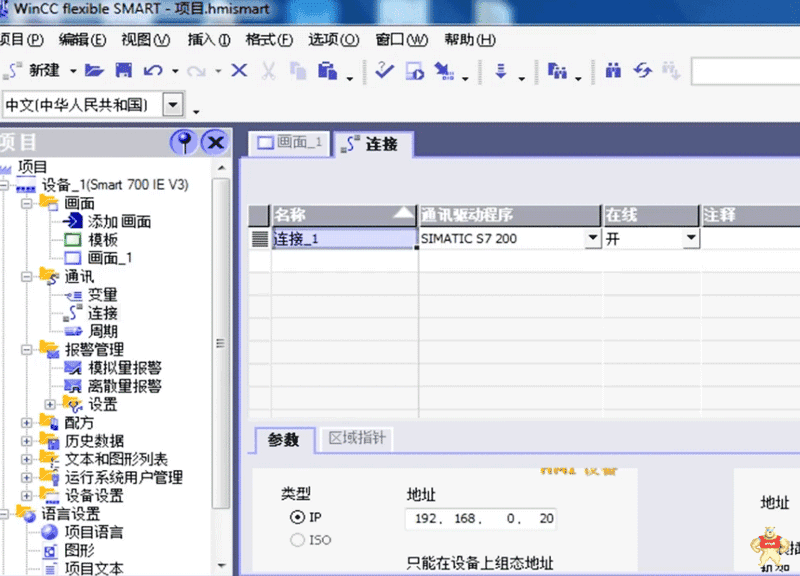
Task: Click the IP address field 192.168.0.20
Action: [x=481, y=519]
